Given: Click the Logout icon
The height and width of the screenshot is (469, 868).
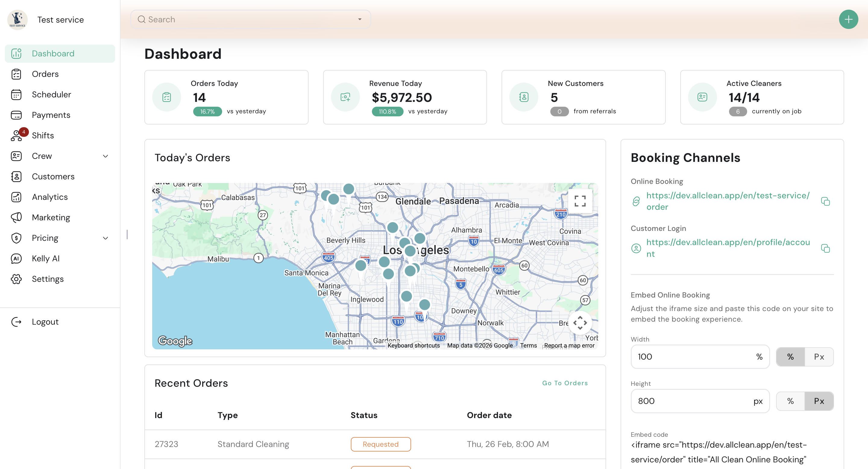Looking at the screenshot, I should click(x=16, y=322).
